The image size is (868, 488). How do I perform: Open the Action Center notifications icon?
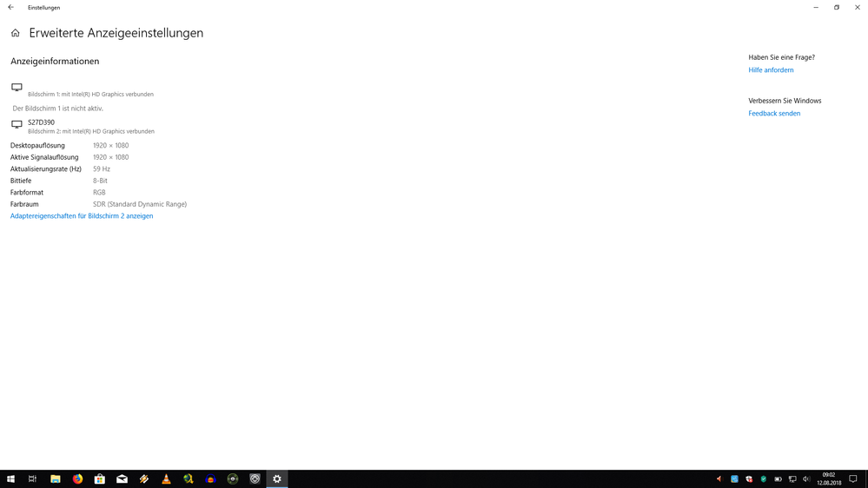(x=853, y=479)
